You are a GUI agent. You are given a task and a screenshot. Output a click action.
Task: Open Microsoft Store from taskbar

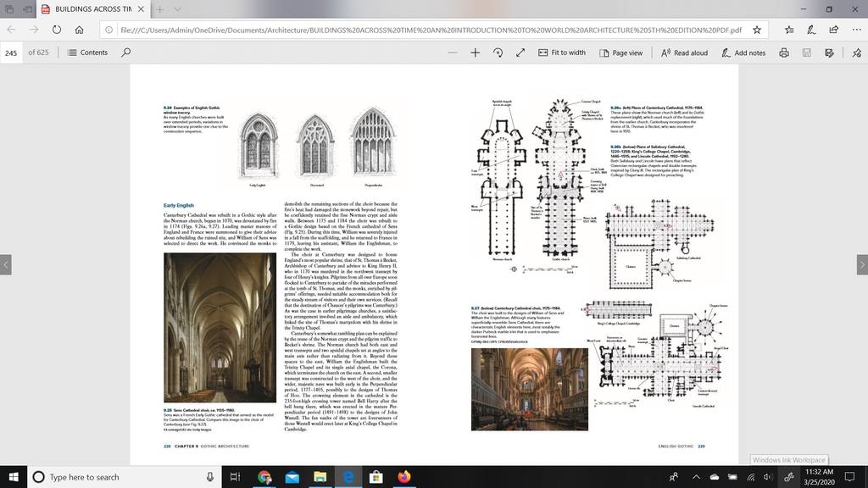376,477
